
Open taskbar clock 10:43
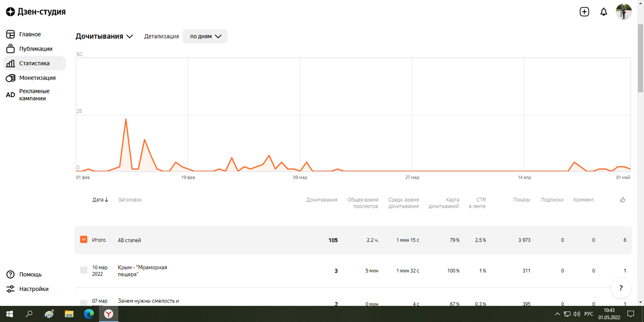point(609,314)
